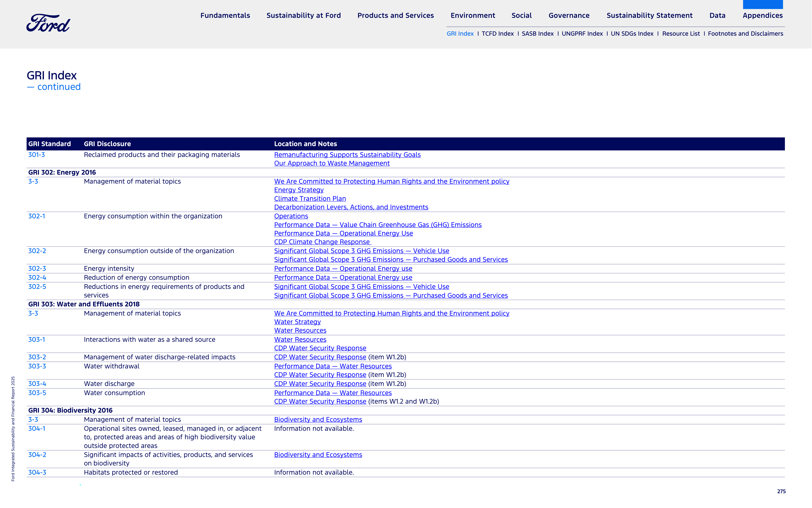The height and width of the screenshot is (508, 812).
Task: Open the Environment section
Action: [473, 15]
